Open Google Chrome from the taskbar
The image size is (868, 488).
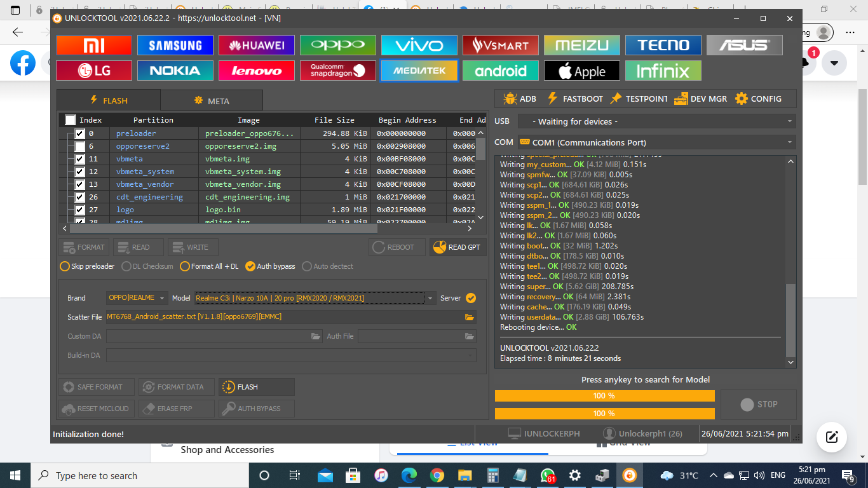point(437,475)
